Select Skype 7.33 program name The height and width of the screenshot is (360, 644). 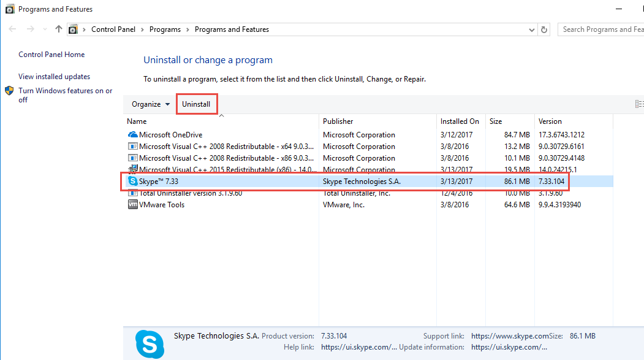click(x=159, y=182)
